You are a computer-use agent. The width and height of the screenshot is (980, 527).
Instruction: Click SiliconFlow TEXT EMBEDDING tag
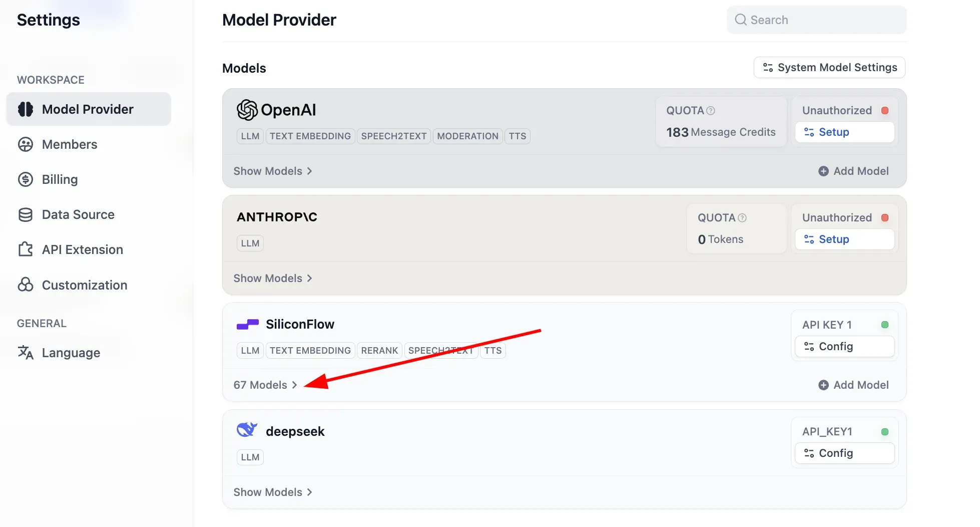click(310, 351)
